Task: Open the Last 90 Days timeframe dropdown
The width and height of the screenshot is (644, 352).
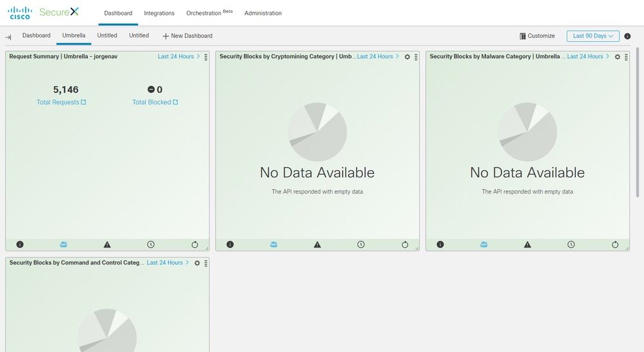Action: tap(592, 36)
